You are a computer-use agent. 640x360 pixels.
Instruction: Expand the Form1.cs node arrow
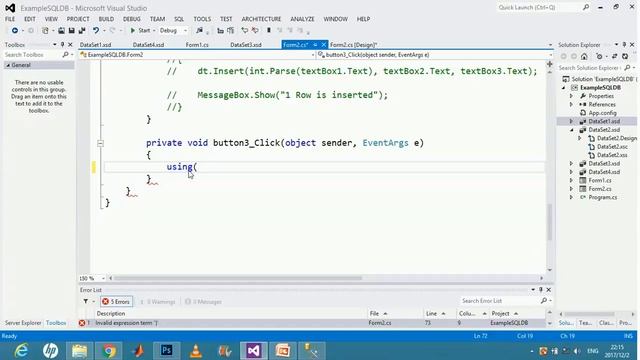(571, 180)
